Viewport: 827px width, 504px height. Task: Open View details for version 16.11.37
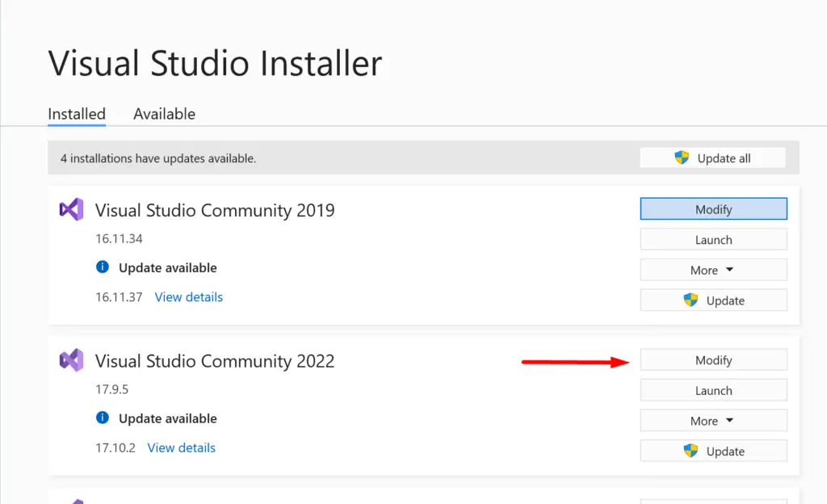[x=188, y=297]
